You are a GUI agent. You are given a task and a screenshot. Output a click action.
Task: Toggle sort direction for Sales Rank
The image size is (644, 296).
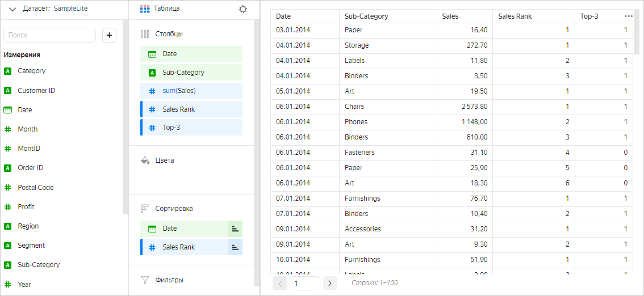pyautogui.click(x=235, y=247)
